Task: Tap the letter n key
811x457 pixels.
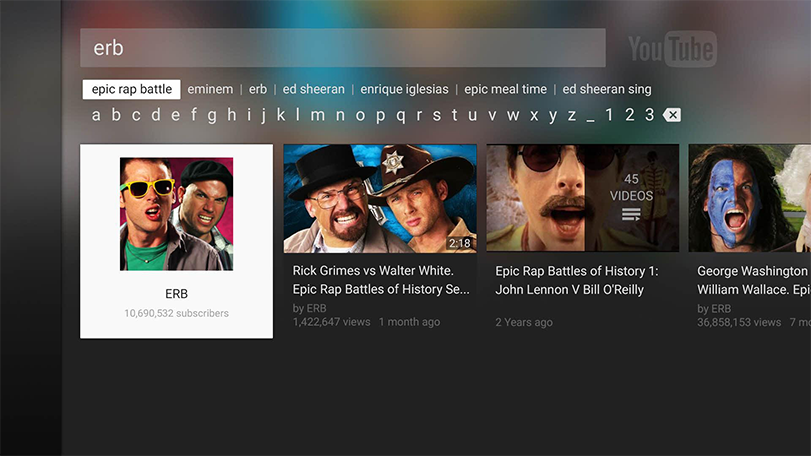Action: coord(340,115)
